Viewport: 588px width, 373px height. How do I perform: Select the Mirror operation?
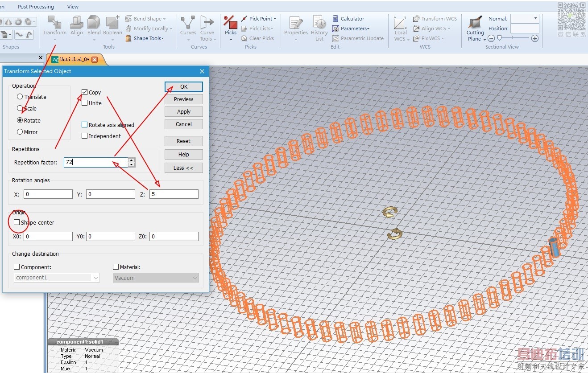tap(20, 132)
